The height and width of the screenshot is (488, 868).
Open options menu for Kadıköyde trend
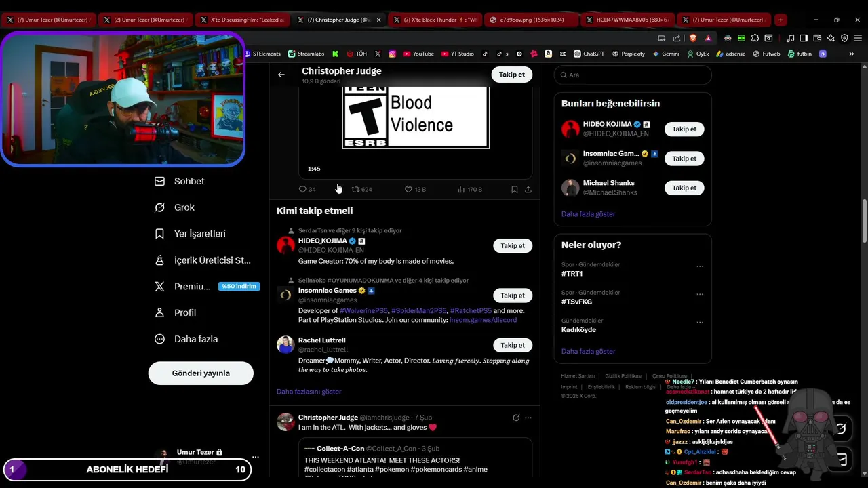[x=700, y=323]
